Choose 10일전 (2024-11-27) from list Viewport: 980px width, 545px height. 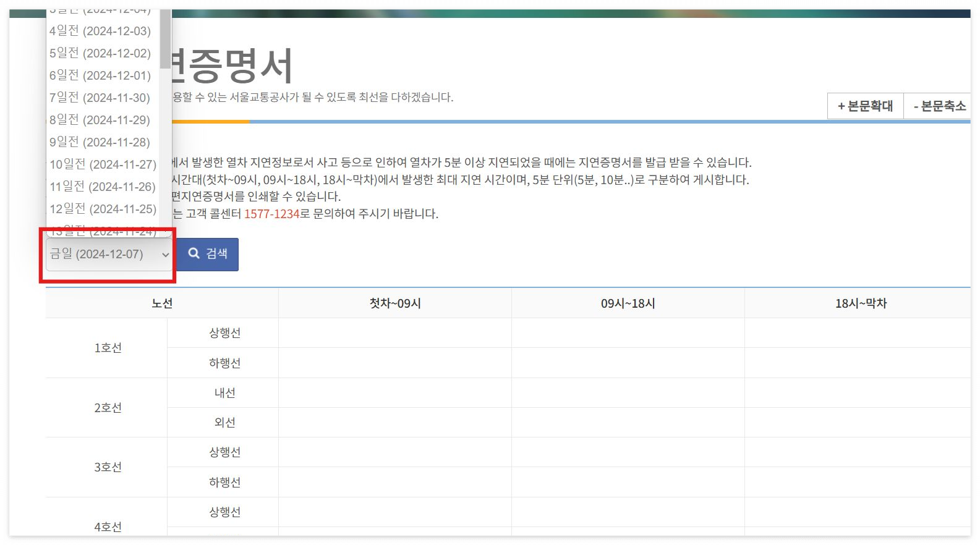point(103,164)
